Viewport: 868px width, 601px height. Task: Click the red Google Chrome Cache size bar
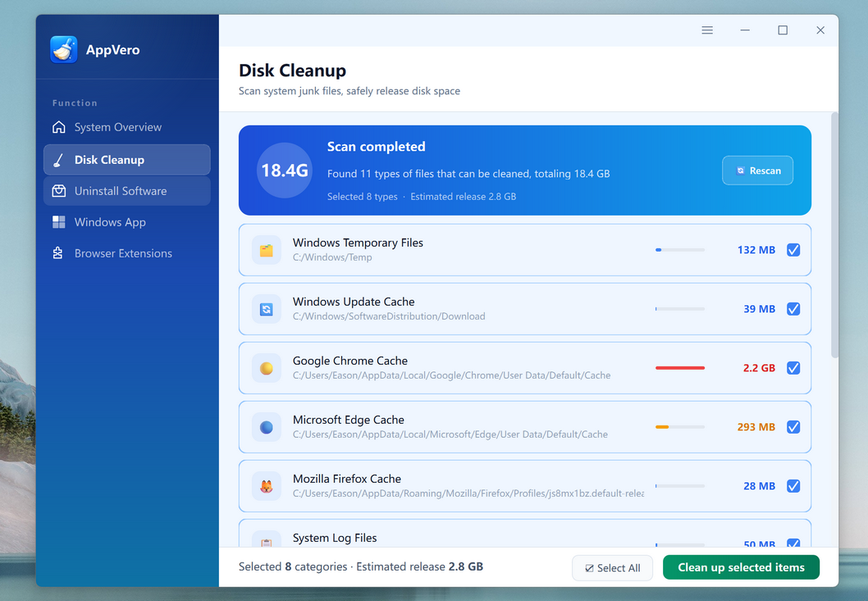pyautogui.click(x=680, y=368)
